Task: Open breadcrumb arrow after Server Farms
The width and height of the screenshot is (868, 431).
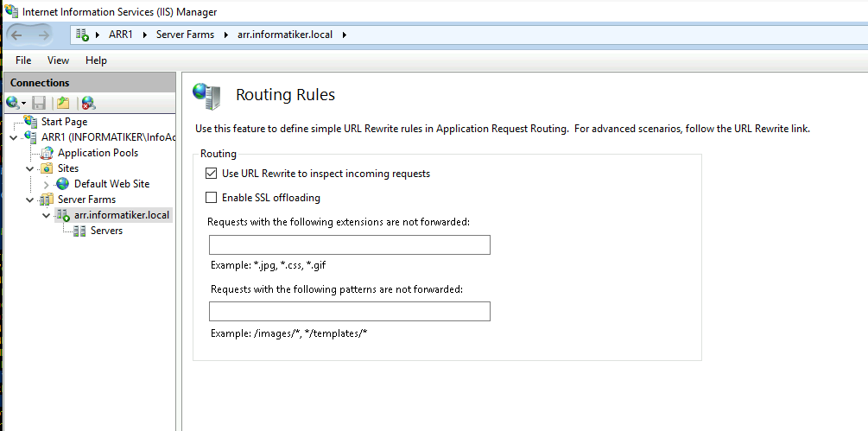Action: (x=226, y=35)
